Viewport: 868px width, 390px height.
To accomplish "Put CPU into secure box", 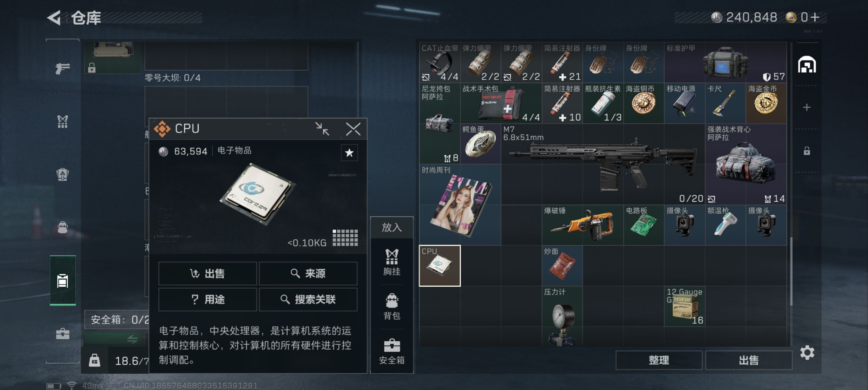I will (391, 351).
